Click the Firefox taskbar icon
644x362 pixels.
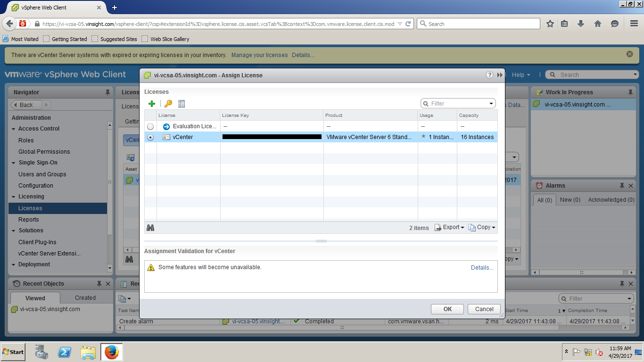pyautogui.click(x=112, y=352)
